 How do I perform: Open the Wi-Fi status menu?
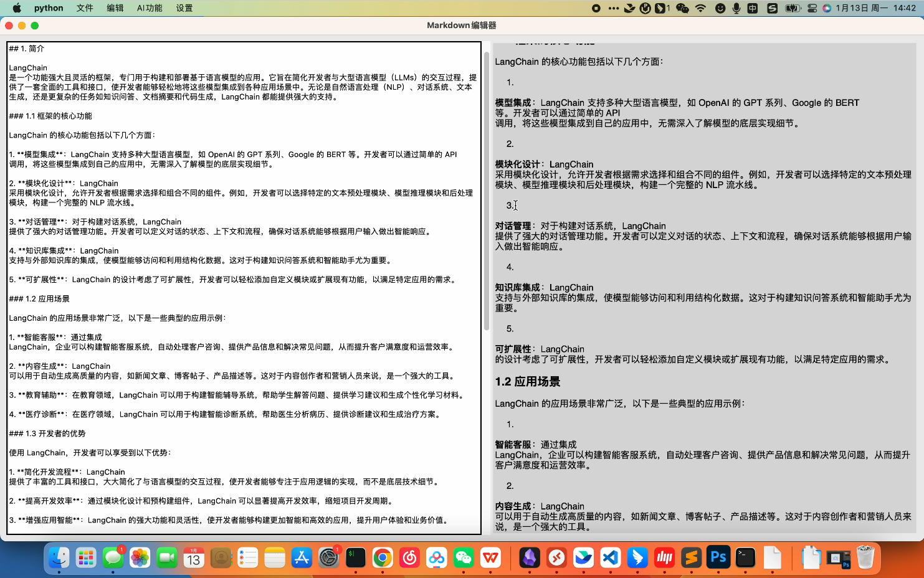pos(701,8)
